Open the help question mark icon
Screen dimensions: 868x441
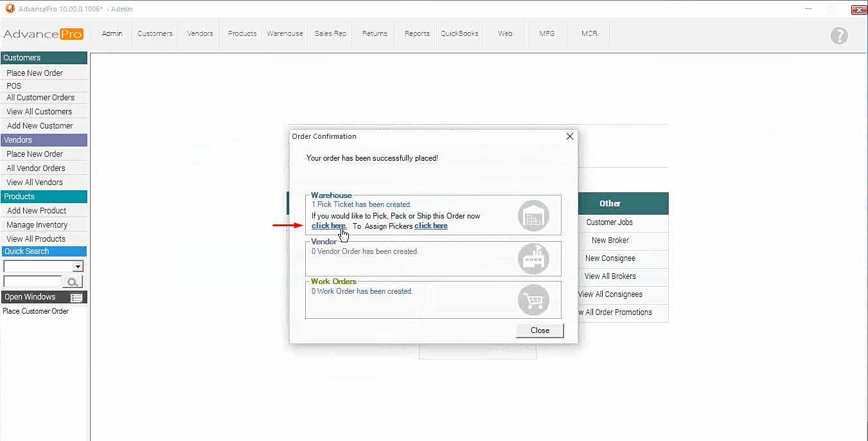839,36
